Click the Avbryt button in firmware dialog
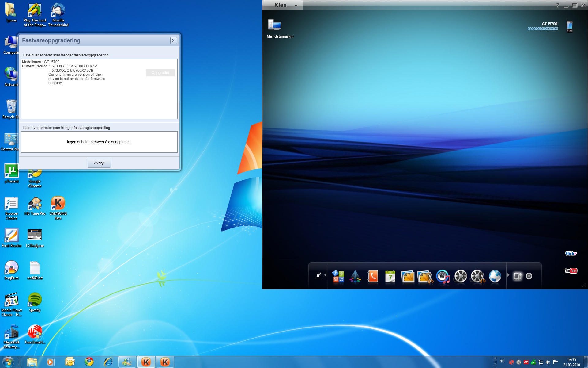 [99, 163]
